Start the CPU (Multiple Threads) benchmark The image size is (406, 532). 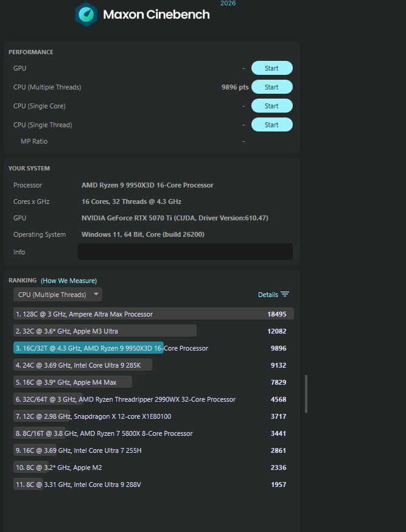tap(271, 87)
